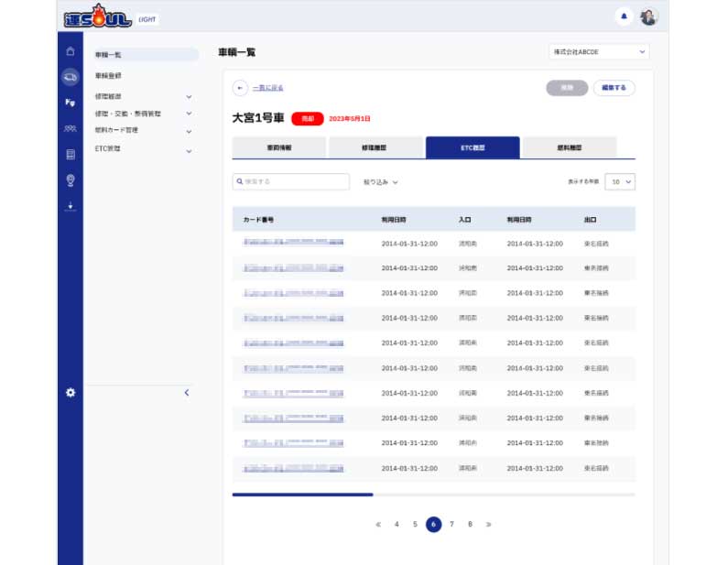Click the notification bell icon
728x565 pixels.
tap(625, 16)
